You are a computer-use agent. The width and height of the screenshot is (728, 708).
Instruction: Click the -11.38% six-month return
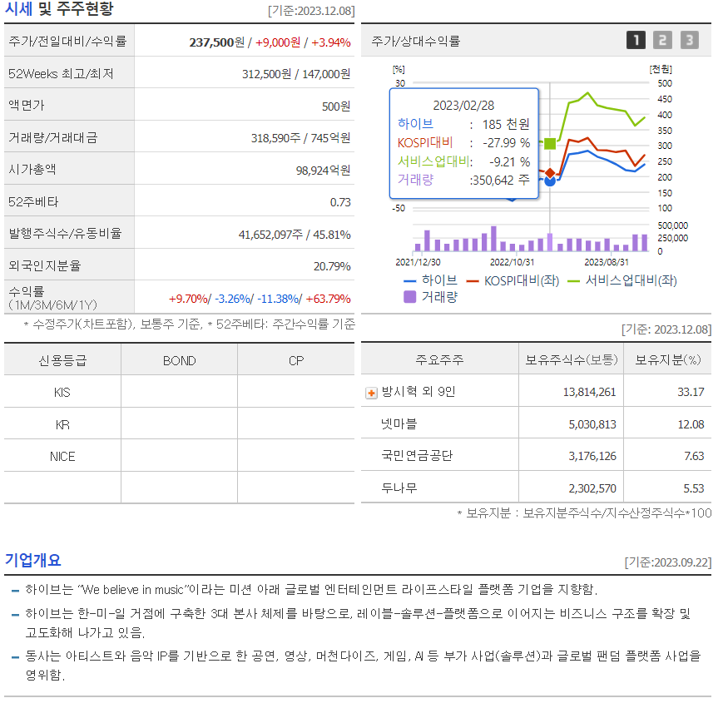click(x=278, y=299)
